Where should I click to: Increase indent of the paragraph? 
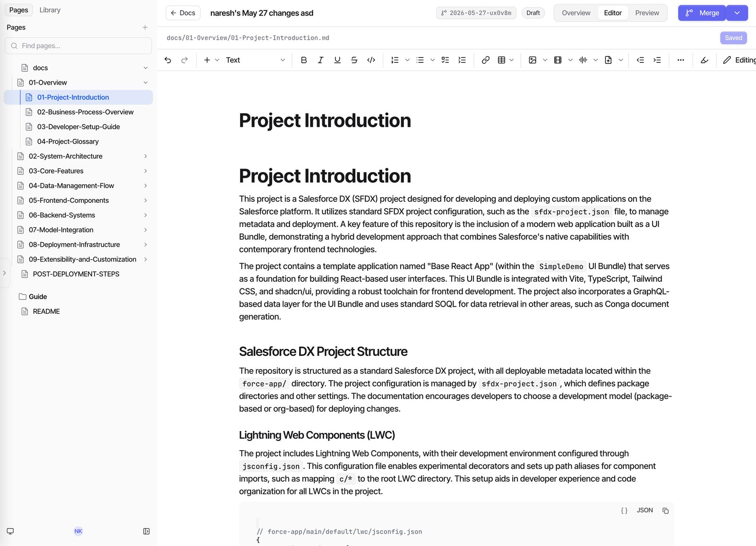coord(657,60)
